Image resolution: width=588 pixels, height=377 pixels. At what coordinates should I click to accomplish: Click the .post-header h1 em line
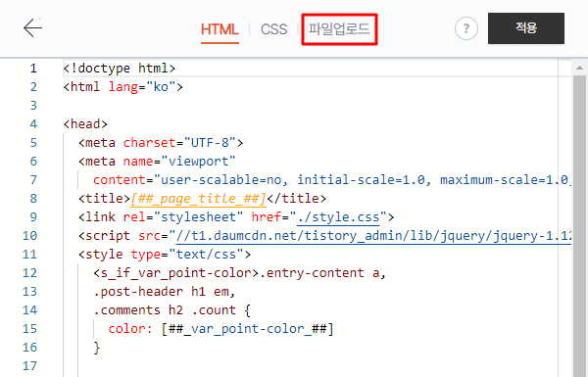[x=165, y=292]
